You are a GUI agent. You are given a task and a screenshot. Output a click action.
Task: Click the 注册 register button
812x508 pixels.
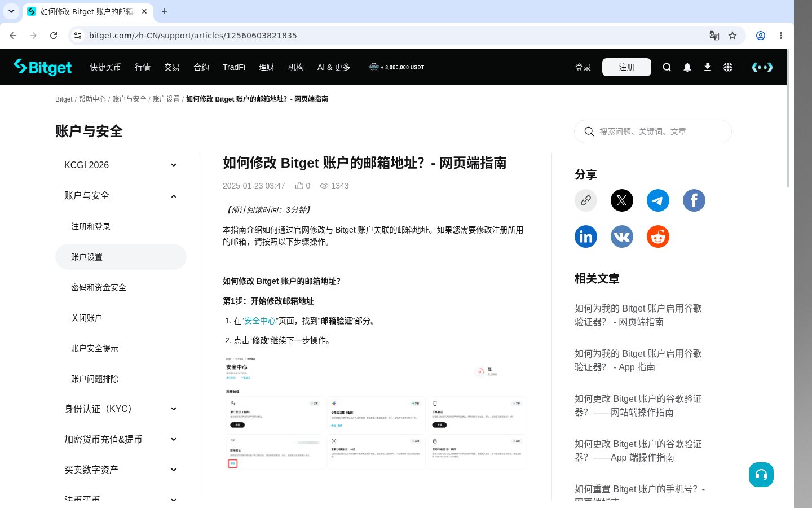point(626,67)
